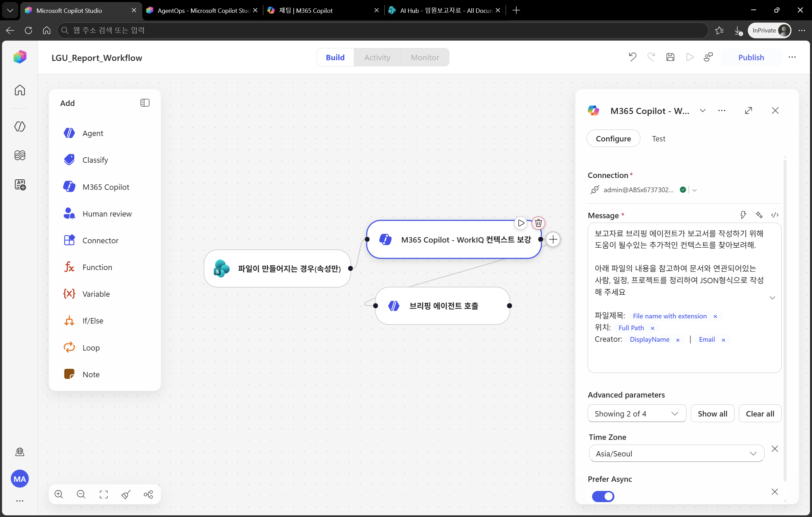Remove the Time Zone parameter
This screenshot has height=517, width=812.
click(775, 449)
